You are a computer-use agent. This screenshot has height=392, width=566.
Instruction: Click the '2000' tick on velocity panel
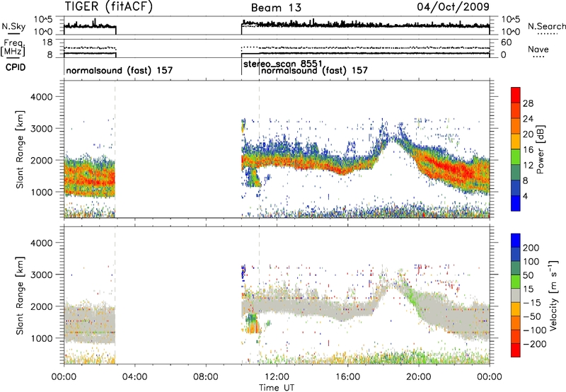click(x=41, y=306)
